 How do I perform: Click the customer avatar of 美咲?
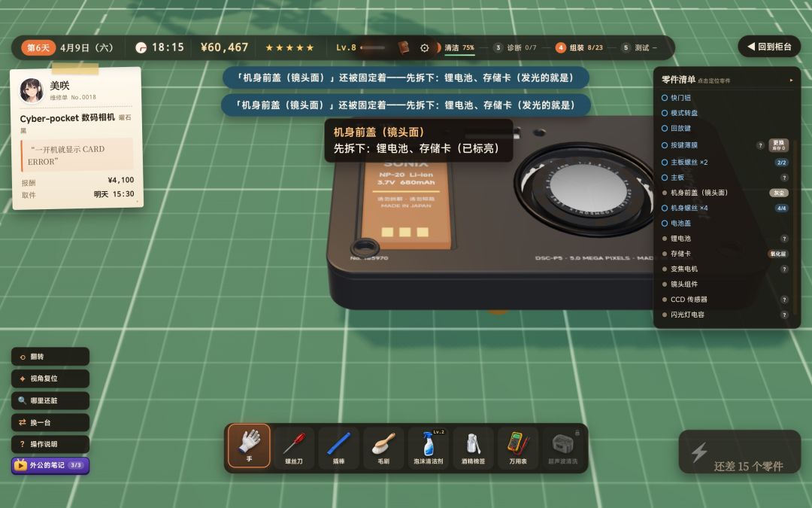coord(32,90)
